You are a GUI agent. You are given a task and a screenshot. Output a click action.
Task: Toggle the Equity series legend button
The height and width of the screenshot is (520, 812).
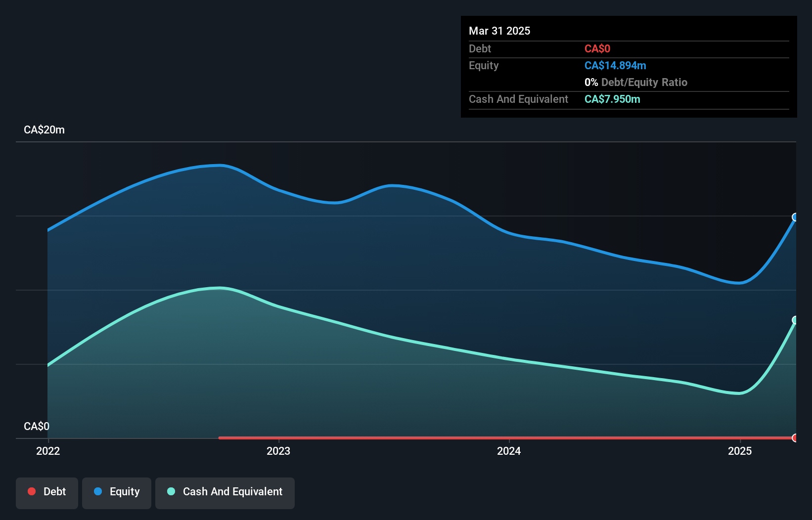pyautogui.click(x=117, y=493)
